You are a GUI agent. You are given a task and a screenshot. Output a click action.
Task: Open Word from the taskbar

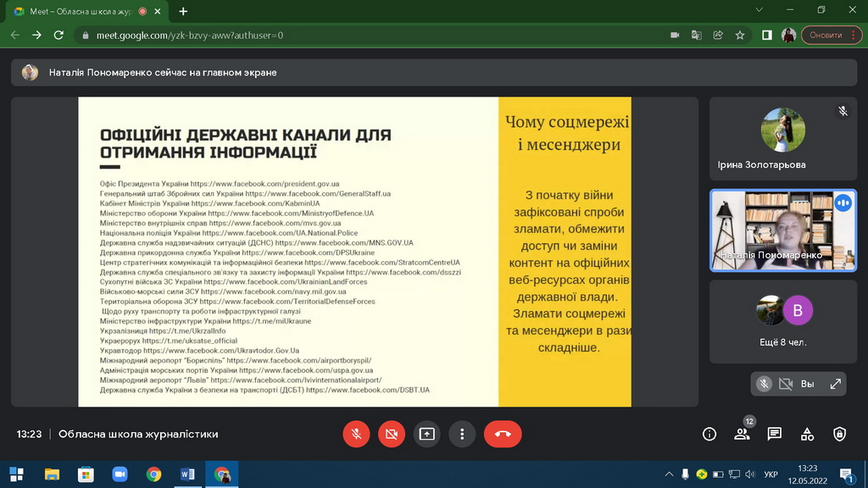pos(187,474)
